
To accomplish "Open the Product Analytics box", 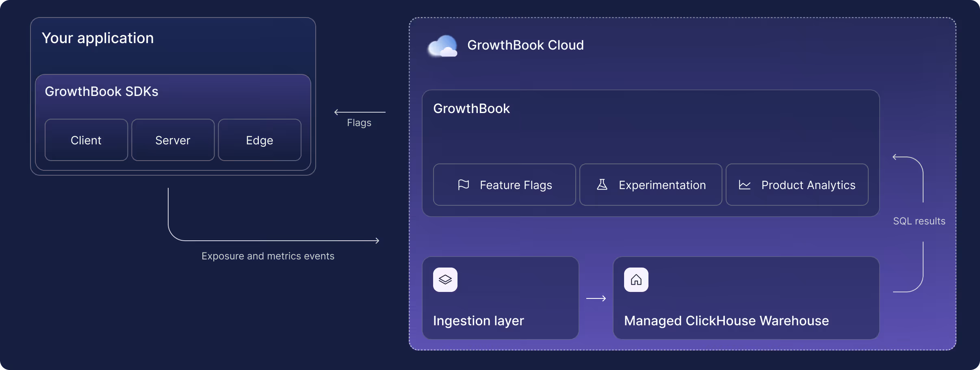I will (797, 185).
